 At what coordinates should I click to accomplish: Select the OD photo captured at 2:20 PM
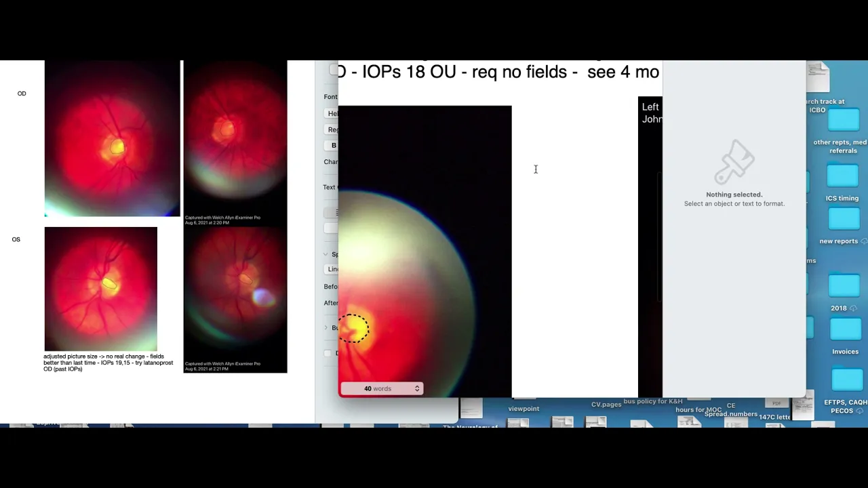(235, 143)
